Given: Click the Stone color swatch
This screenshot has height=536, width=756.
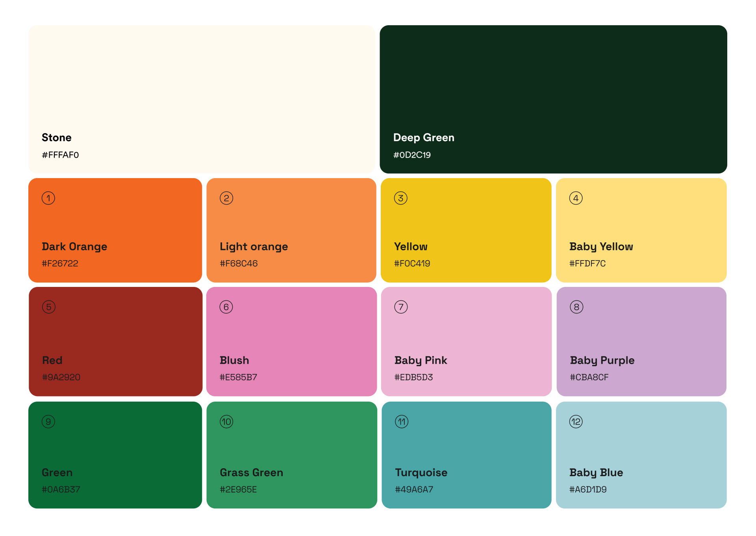Looking at the screenshot, I should pyautogui.click(x=202, y=99).
